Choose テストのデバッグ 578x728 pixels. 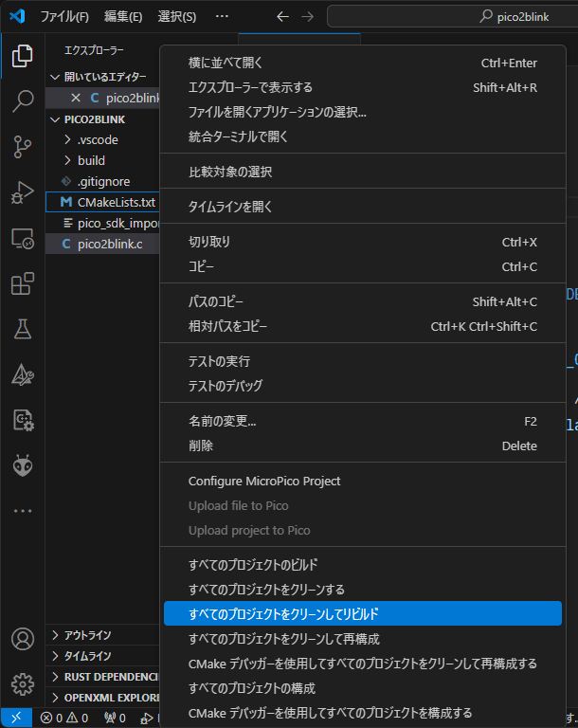[x=363, y=386]
